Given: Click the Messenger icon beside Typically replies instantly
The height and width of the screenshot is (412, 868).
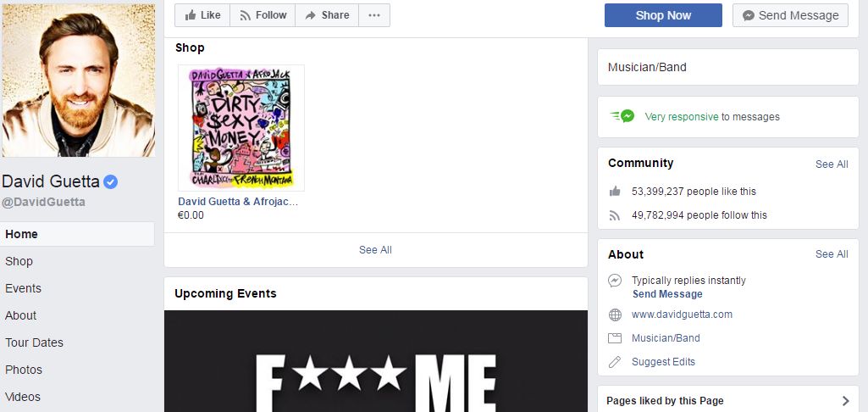Looking at the screenshot, I should coord(615,281).
